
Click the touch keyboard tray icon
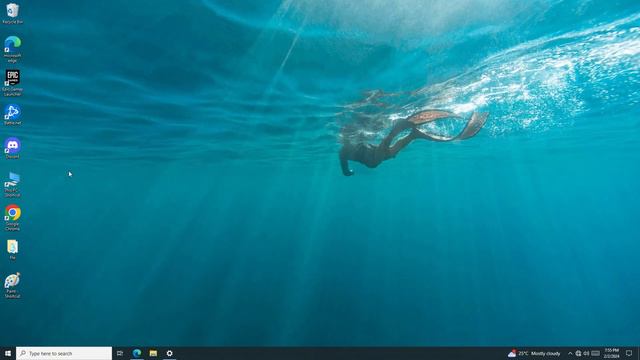coord(596,353)
